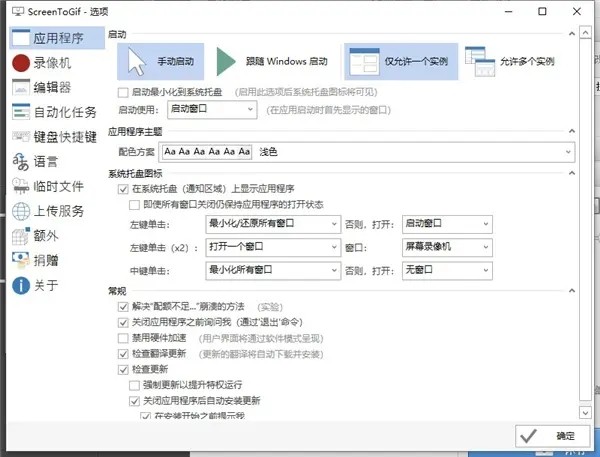
Task: Select the 上传服务 upload services icon
Action: (19, 211)
